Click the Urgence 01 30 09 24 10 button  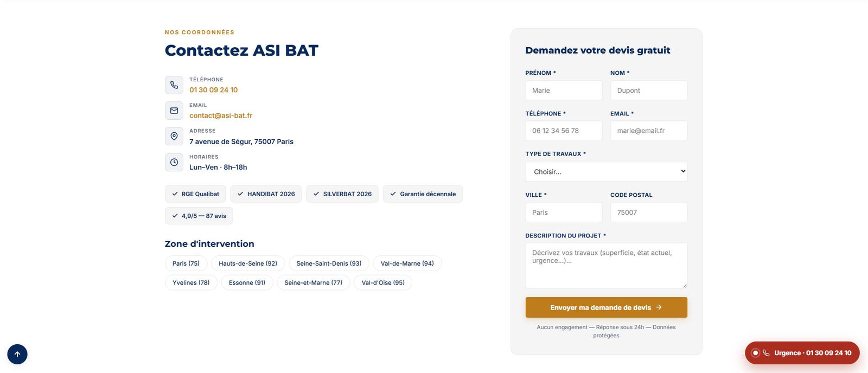[802, 353]
